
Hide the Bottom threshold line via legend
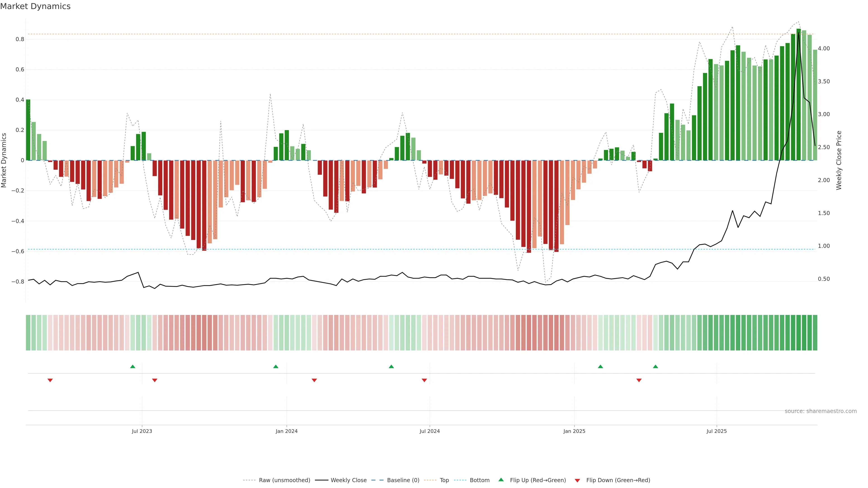pyautogui.click(x=479, y=480)
